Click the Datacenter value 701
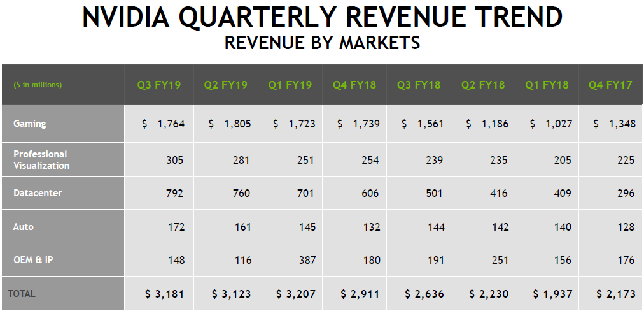The image size is (644, 311). pos(305,193)
